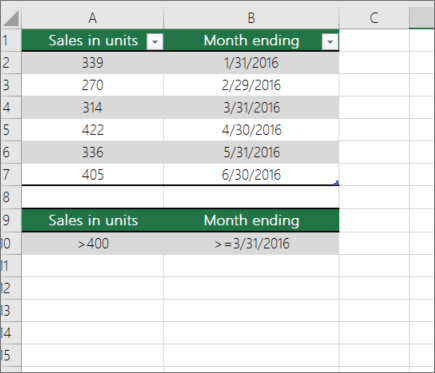Click the 3/31/2016 date cell in row 4

coord(251,107)
